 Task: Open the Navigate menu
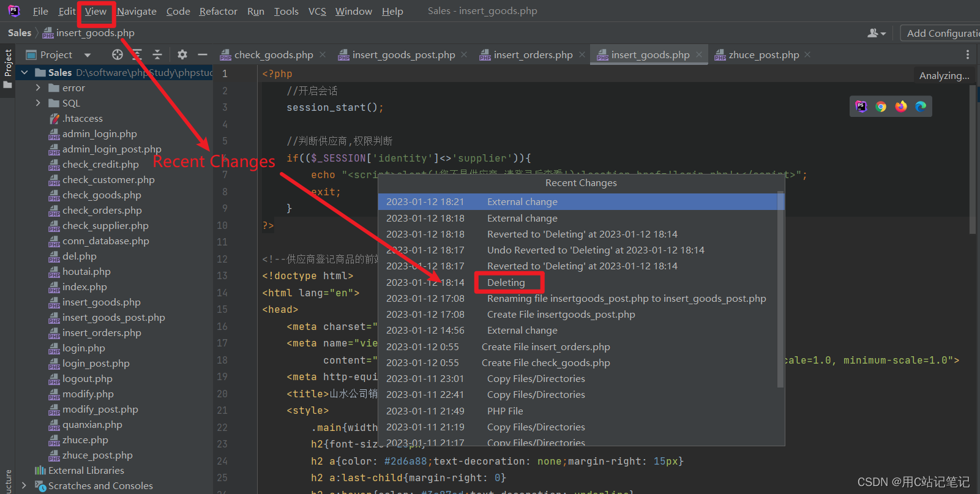point(137,11)
